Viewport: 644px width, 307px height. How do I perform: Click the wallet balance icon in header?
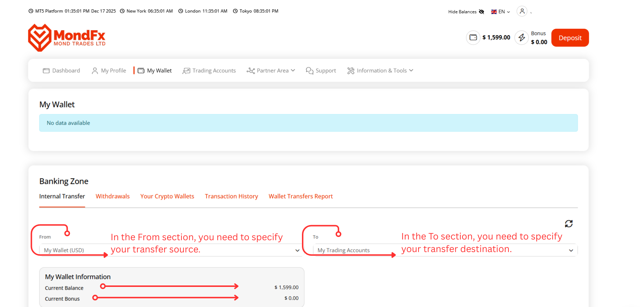(473, 37)
